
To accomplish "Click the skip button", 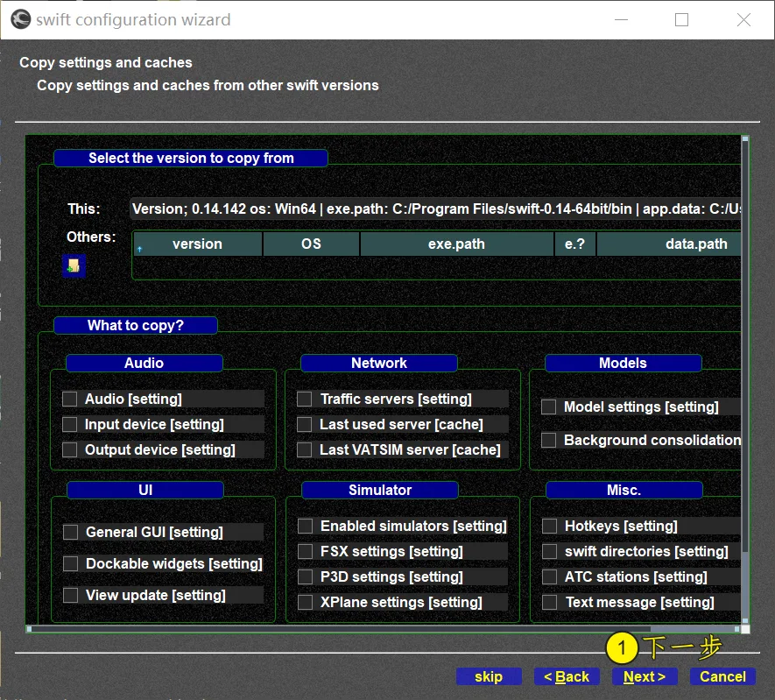I will point(489,676).
